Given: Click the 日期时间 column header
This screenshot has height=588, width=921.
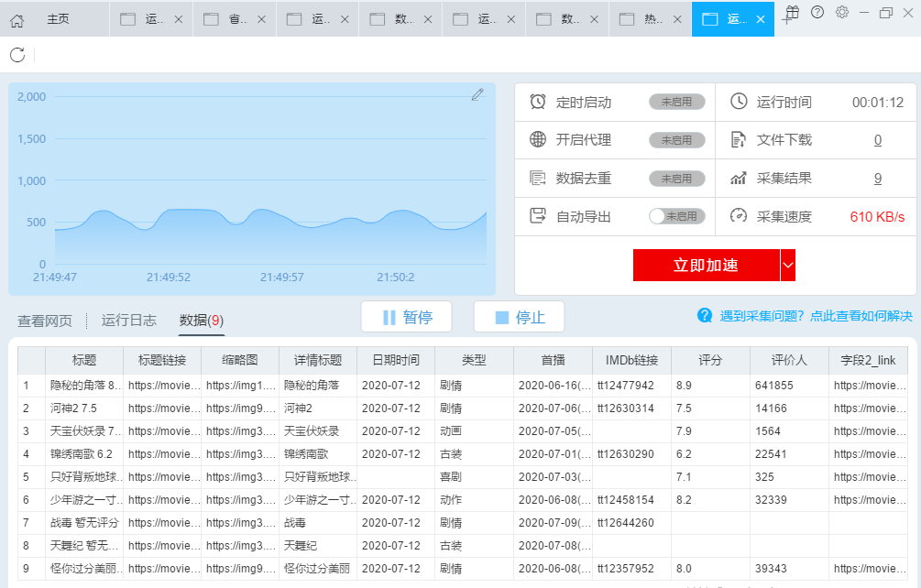Looking at the screenshot, I should (x=396, y=360).
